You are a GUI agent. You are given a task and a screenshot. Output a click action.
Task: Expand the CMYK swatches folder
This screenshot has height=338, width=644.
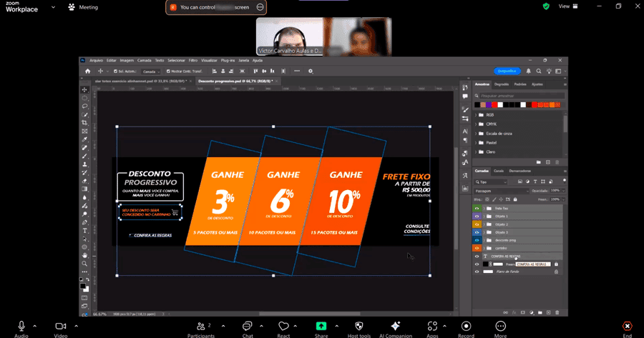[476, 124]
